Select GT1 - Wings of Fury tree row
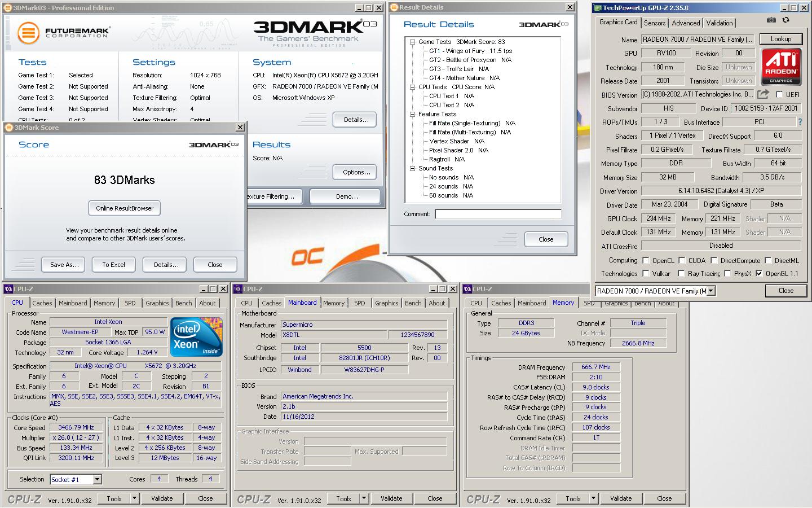The height and width of the screenshot is (508, 812). (x=470, y=51)
